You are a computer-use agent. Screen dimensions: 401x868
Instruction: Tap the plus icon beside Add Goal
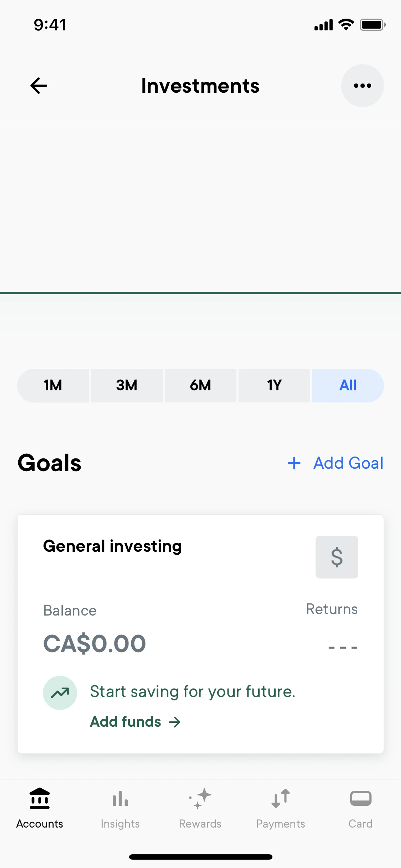[x=294, y=463]
